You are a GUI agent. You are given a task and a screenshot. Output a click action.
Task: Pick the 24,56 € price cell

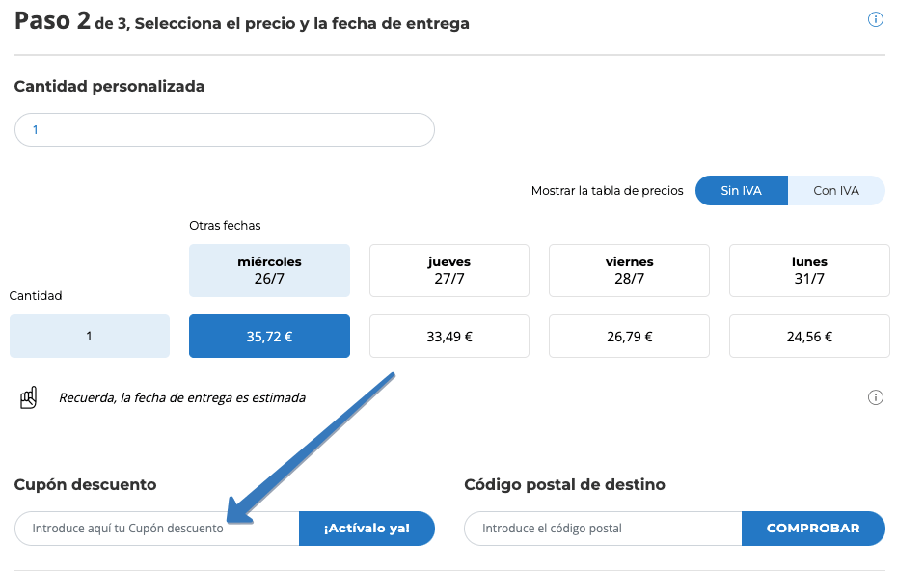[808, 336]
